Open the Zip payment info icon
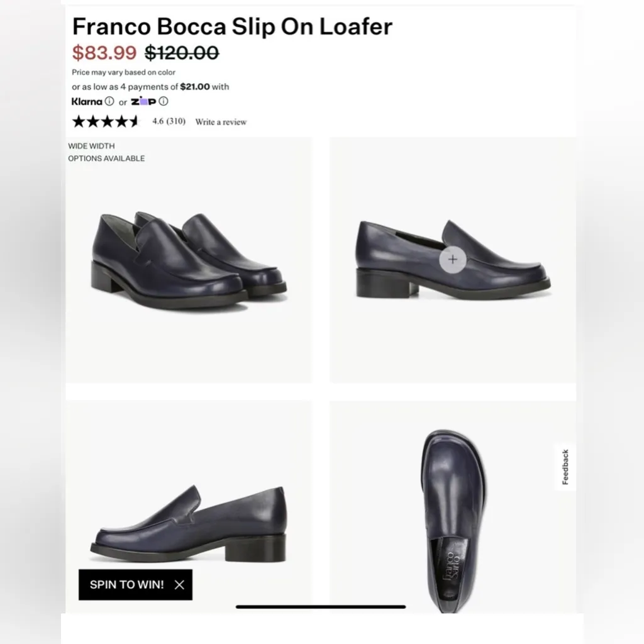 [164, 101]
